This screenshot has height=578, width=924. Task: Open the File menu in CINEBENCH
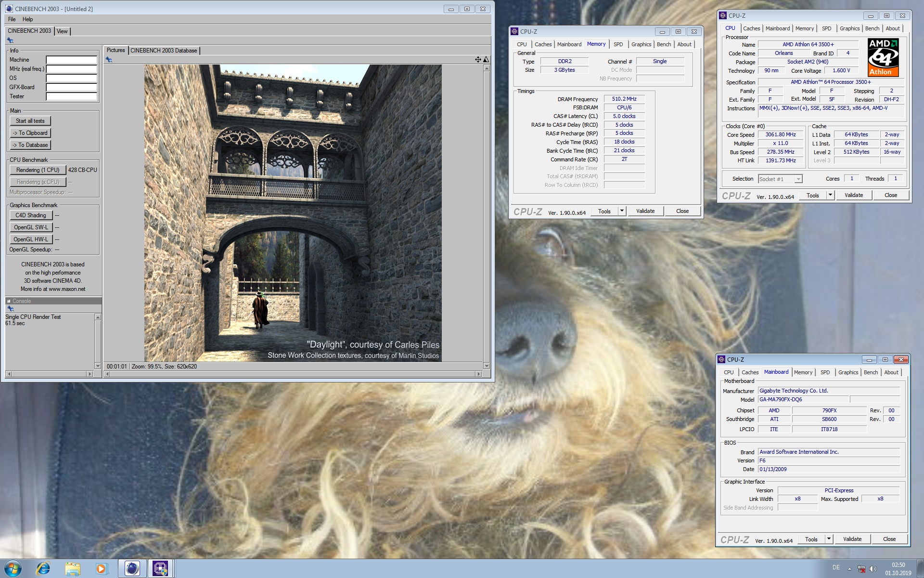click(x=12, y=19)
